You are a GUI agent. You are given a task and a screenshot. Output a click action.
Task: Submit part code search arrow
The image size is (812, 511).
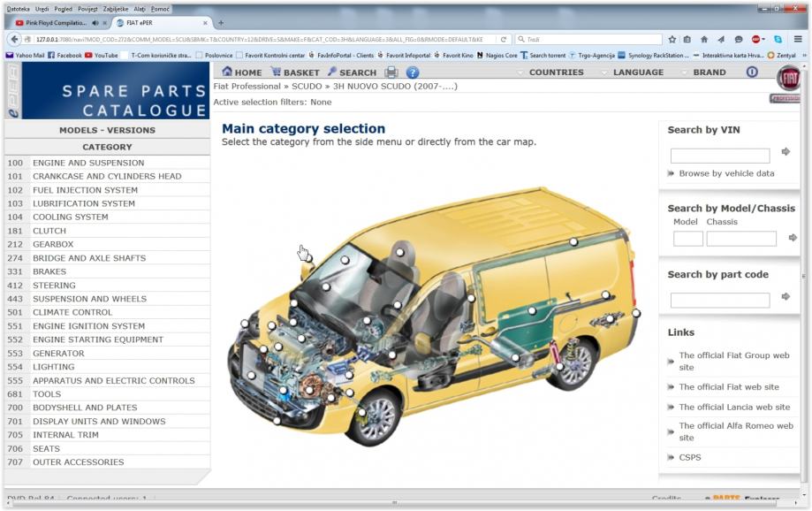point(785,296)
